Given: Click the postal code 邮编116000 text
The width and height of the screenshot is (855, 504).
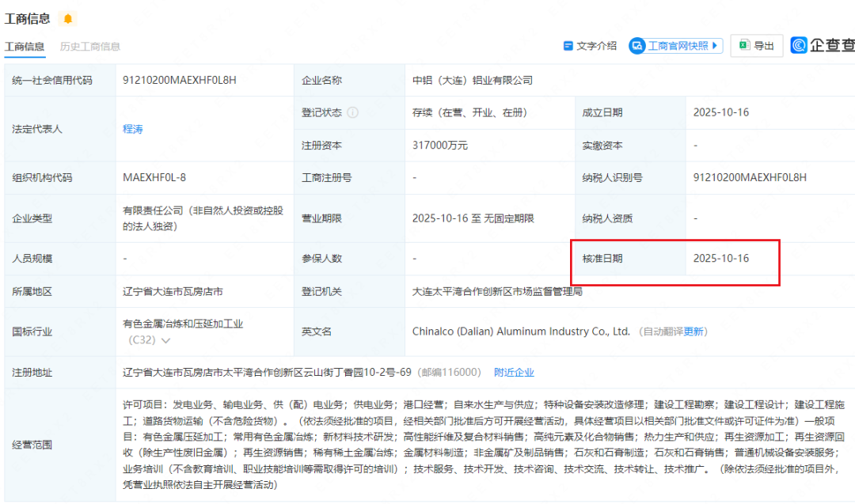Looking at the screenshot, I should (449, 372).
